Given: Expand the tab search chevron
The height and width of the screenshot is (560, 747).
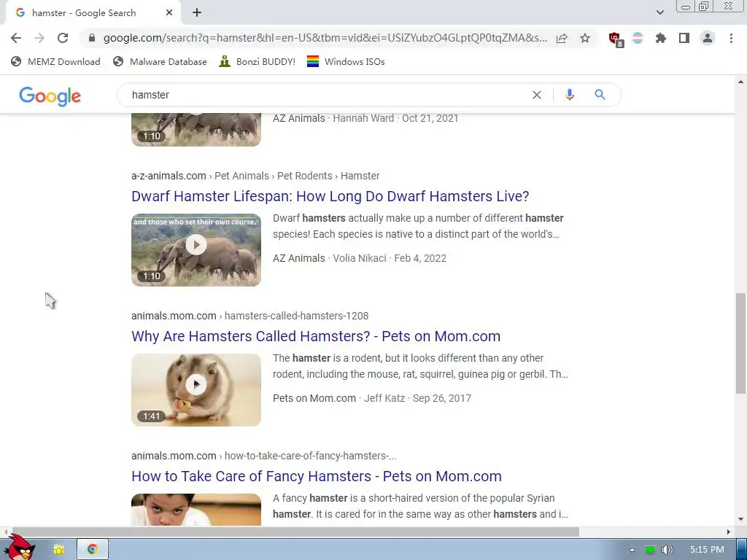Looking at the screenshot, I should [x=659, y=12].
